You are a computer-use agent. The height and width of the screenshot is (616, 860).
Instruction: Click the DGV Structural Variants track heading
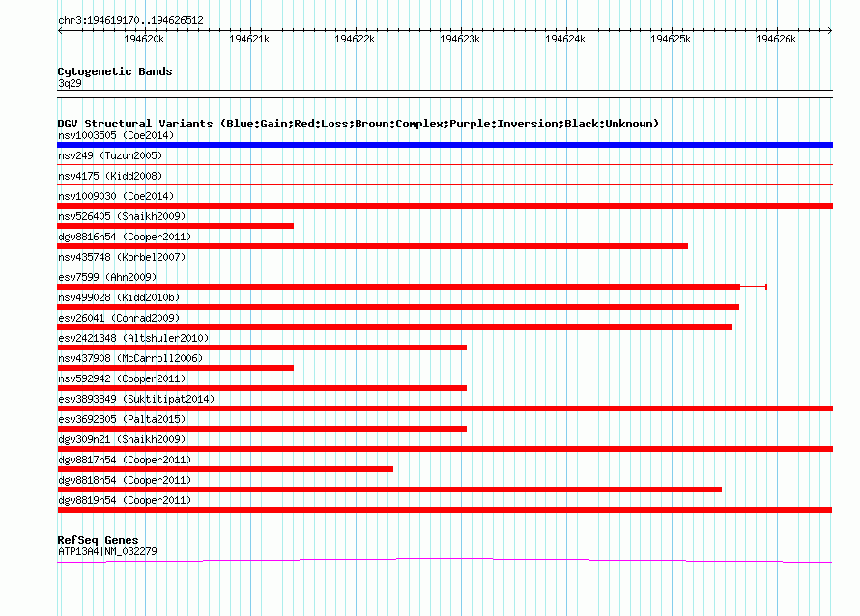click(358, 124)
